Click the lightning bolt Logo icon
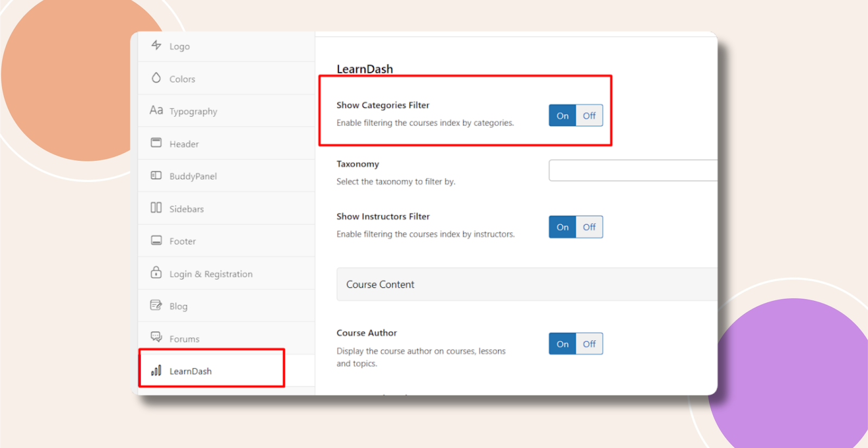Image resolution: width=868 pixels, height=448 pixels. point(156,45)
